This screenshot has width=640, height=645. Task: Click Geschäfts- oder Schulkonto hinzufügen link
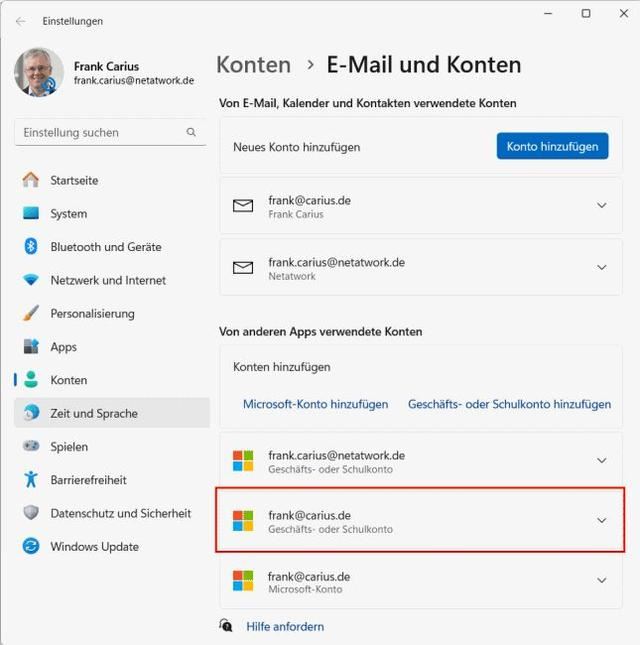509,404
